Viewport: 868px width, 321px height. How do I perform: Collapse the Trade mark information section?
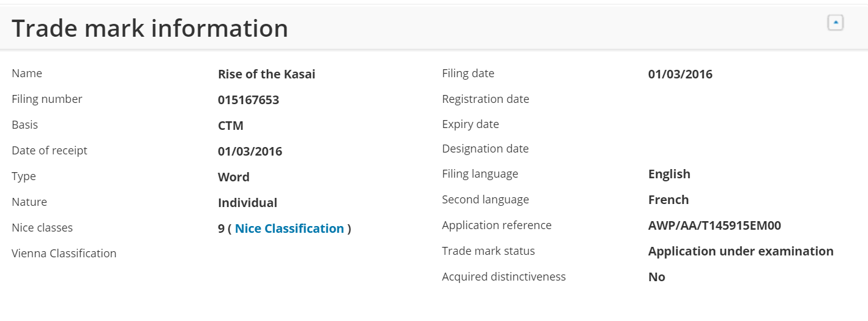(836, 23)
